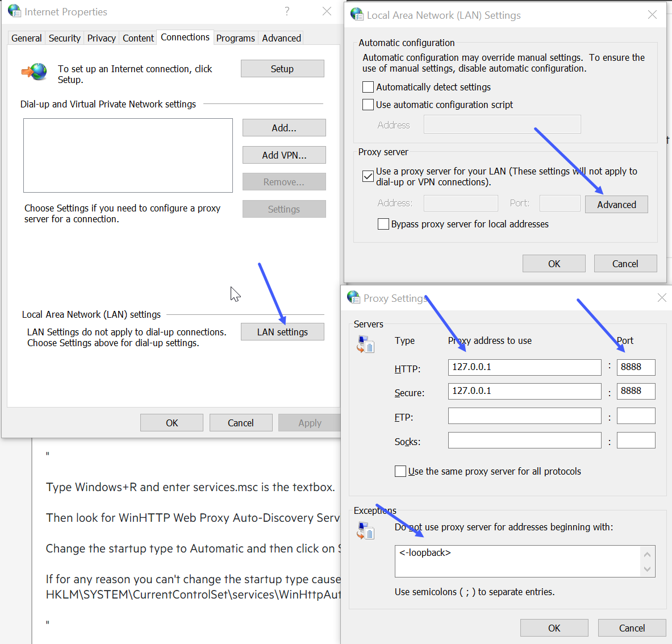Viewport: 672px width, 644px height.
Task: Tick Bypass proxy server for local addresses
Action: (383, 224)
